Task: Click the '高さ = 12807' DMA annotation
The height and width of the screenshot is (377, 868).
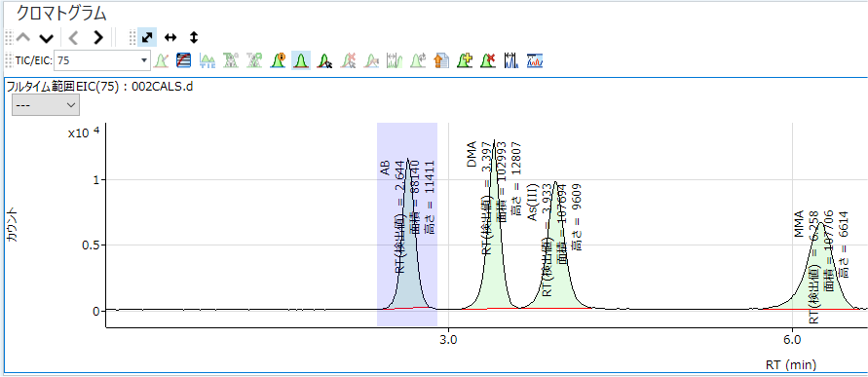Action: pyautogui.click(x=516, y=179)
